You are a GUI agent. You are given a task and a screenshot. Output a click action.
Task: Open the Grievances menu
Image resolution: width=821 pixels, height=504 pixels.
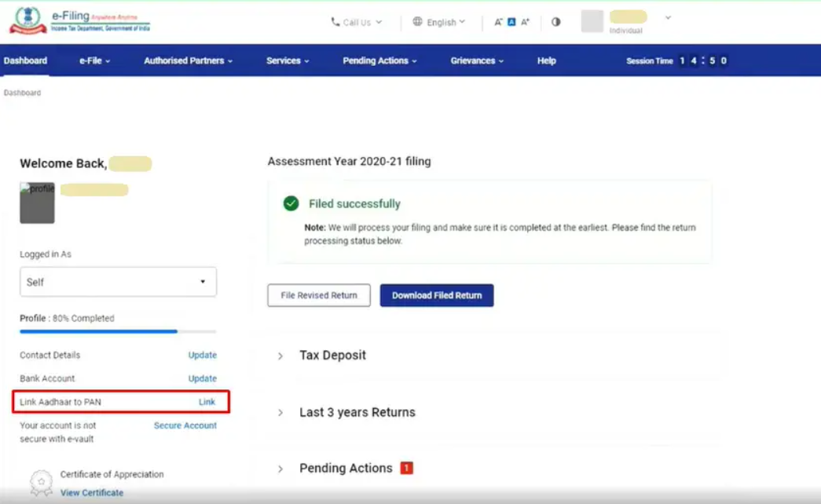click(x=477, y=60)
